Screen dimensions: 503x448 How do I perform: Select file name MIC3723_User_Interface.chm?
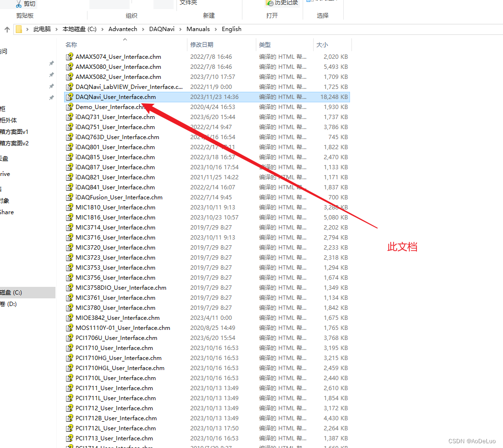click(115, 258)
